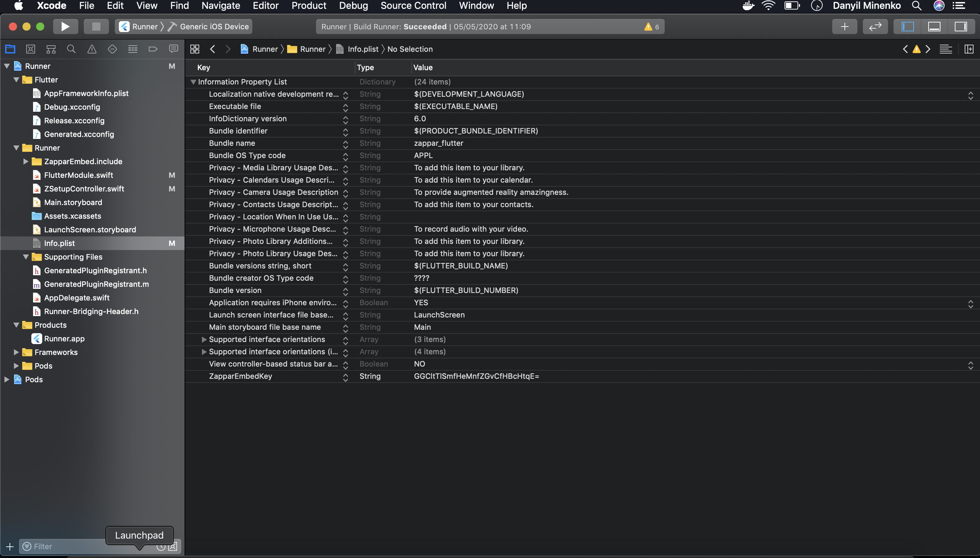Screen dimensions: 980x558
Task: Open the Library with the plus button
Action: (x=844, y=27)
